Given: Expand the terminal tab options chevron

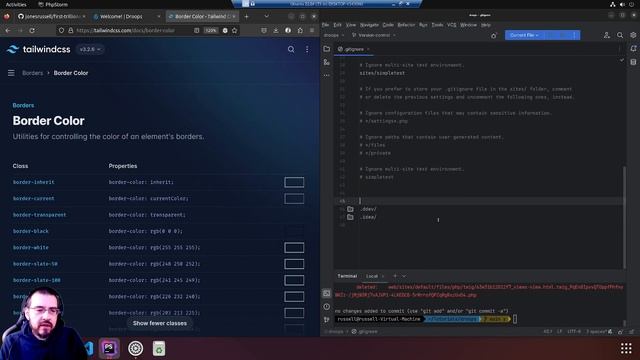Looking at the screenshot, I should [x=404, y=276].
